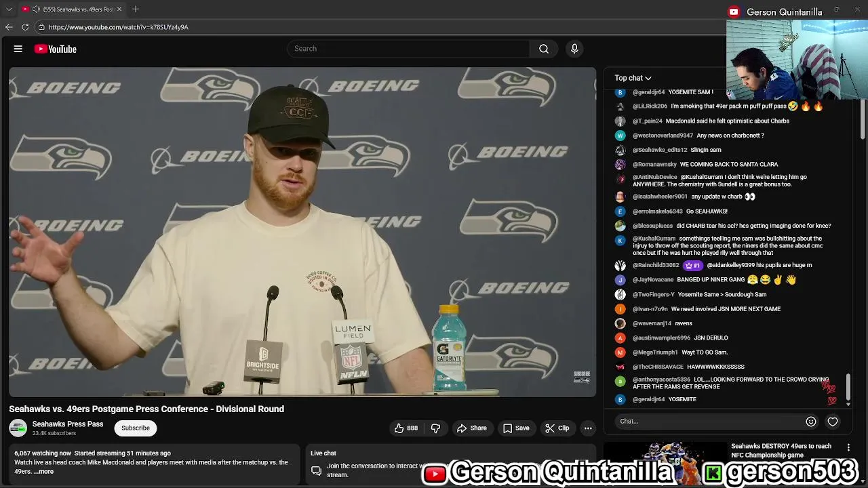Mute the tab via speaker icon
The image size is (868, 488).
click(36, 9)
